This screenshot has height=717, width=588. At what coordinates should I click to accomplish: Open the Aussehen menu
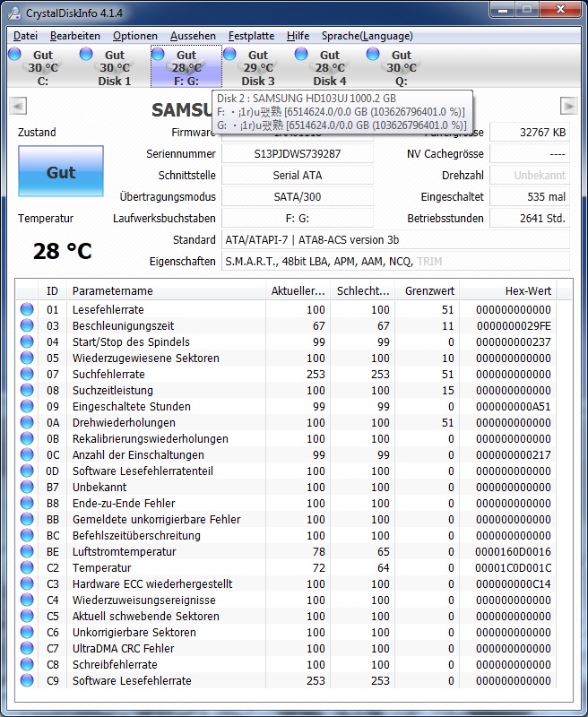[193, 36]
